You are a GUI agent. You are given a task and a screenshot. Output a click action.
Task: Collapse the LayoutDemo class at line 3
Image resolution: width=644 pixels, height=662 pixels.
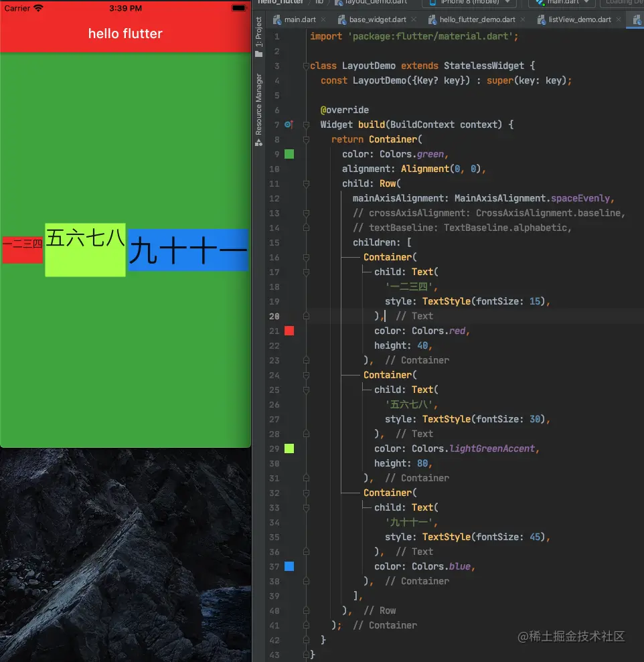click(306, 66)
